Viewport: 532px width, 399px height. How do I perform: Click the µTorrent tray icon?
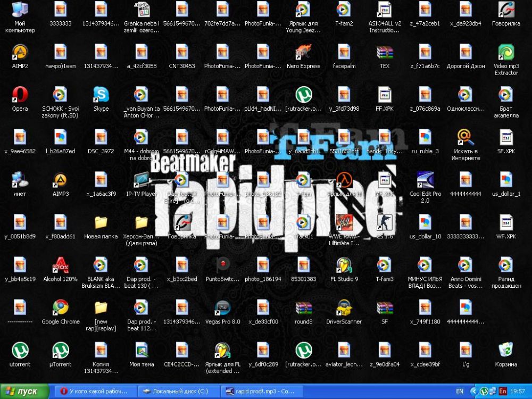pyautogui.click(x=484, y=391)
